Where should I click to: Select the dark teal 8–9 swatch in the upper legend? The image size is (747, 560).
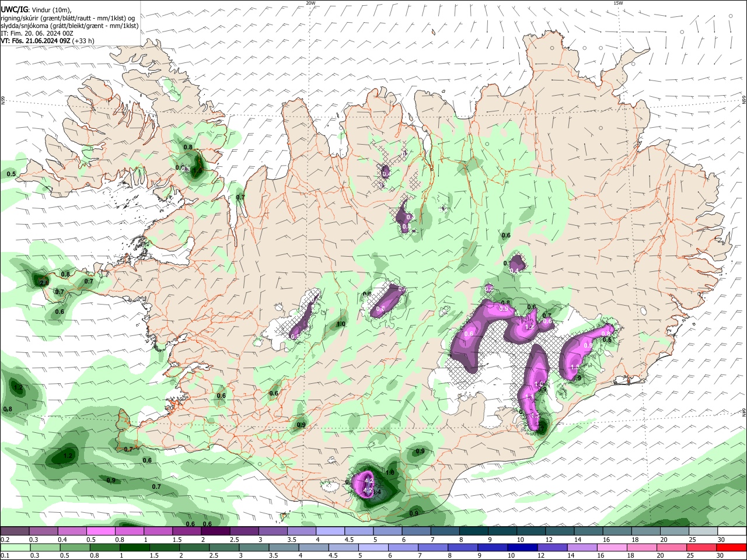(474, 531)
